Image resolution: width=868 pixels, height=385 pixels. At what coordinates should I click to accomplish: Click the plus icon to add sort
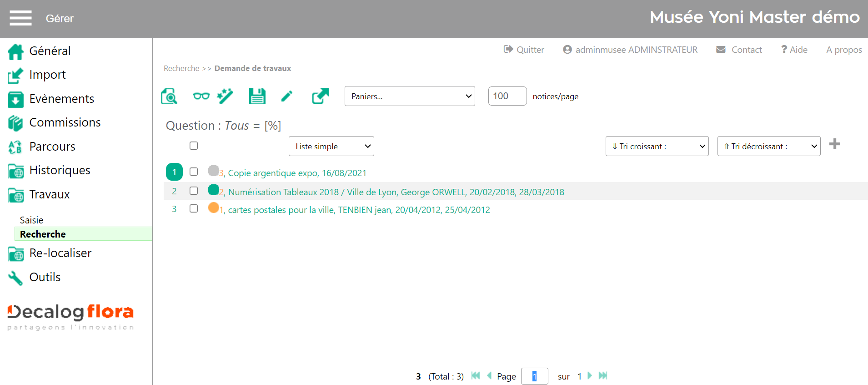(834, 144)
